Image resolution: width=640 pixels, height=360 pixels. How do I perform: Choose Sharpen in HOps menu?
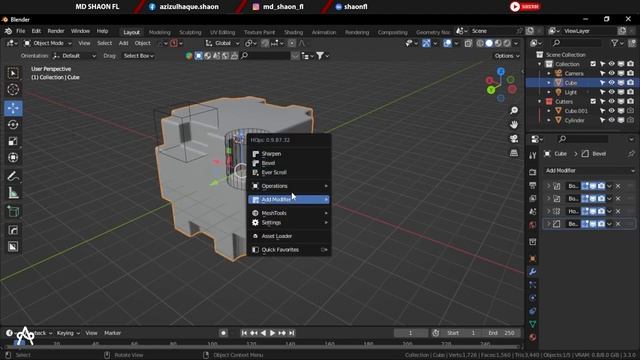(x=289, y=154)
